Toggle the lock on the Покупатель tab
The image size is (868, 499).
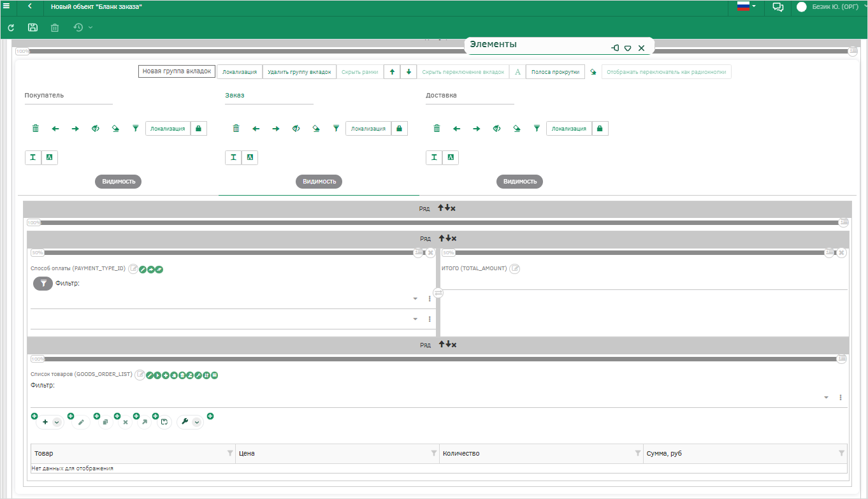(x=198, y=129)
